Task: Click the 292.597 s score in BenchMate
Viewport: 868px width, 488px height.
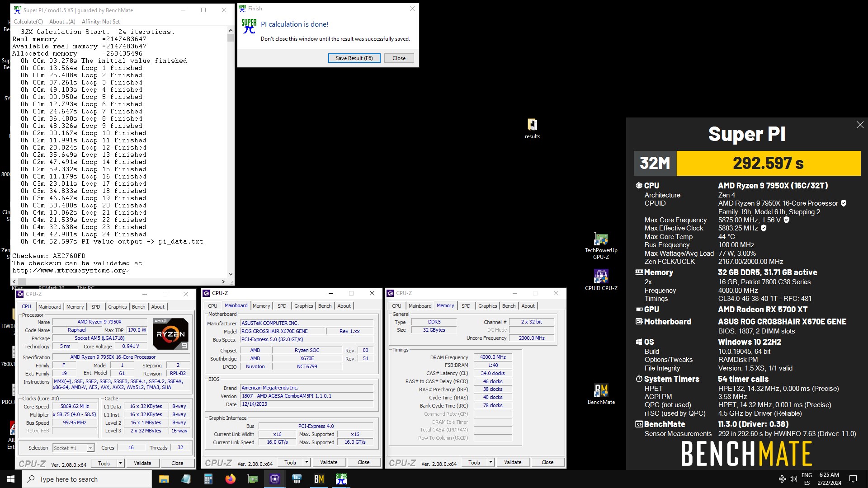Action: click(x=768, y=163)
